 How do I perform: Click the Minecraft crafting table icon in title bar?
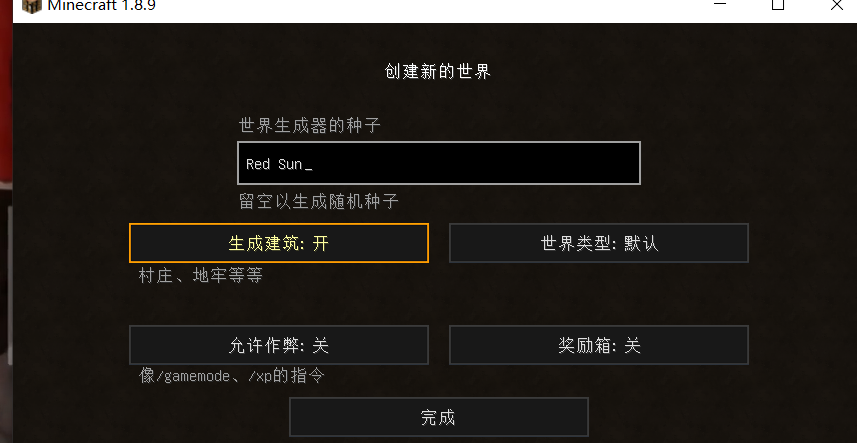pos(30,5)
